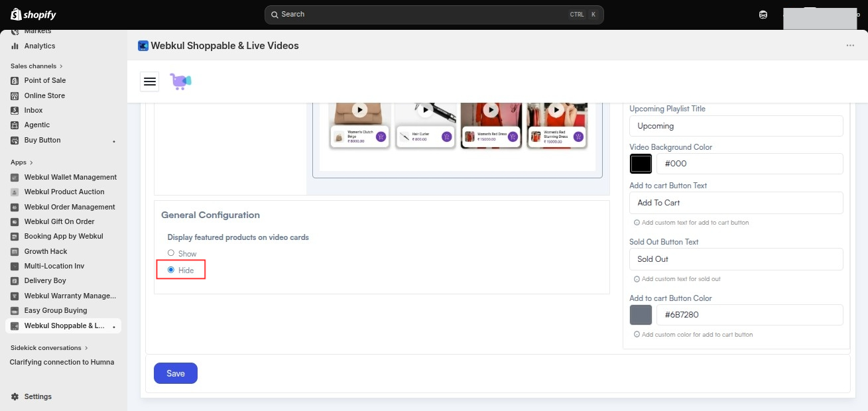
Task: Play the Women's Clutch Beige preview video
Action: click(x=359, y=110)
